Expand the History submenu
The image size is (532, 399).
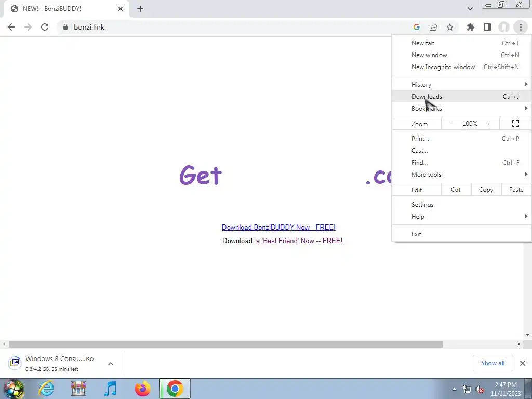coord(461,85)
